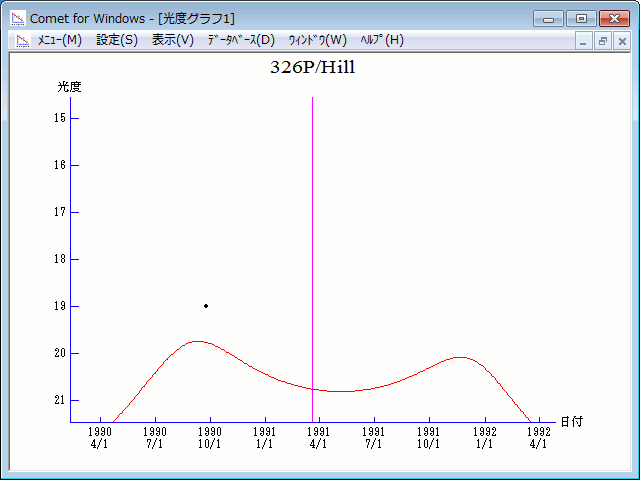This screenshot has width=640, height=480.
Task: Click the 光度 vertical axis label
Action: [69, 87]
